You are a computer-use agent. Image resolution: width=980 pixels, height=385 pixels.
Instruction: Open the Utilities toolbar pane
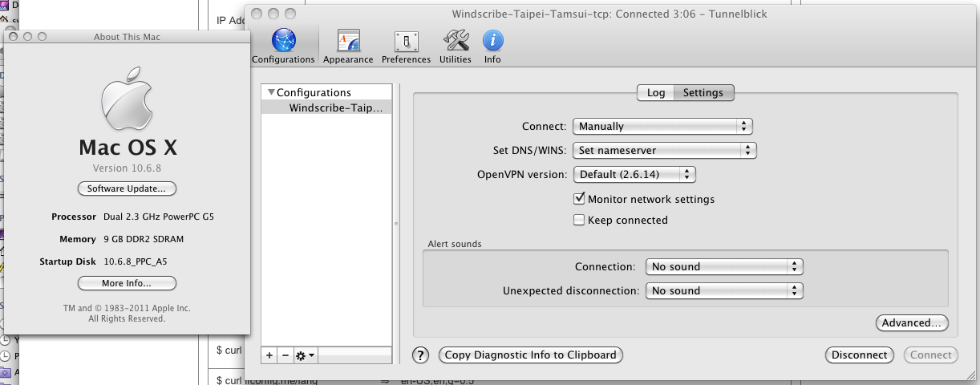[456, 47]
